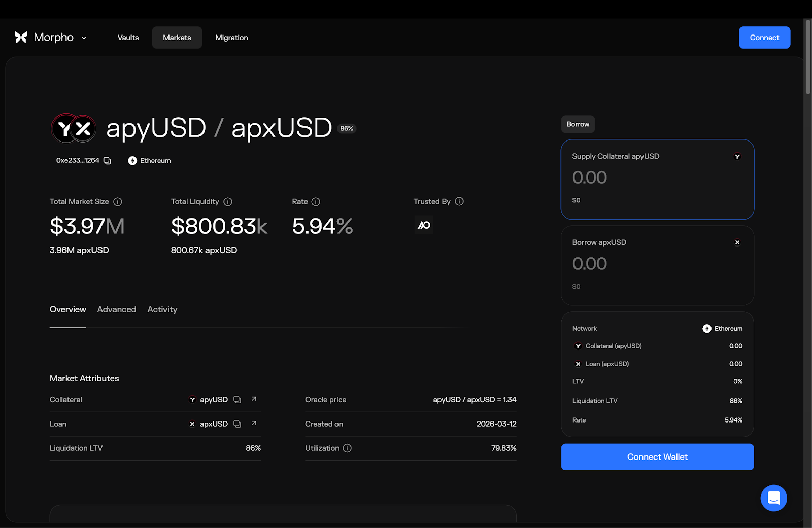Viewport: 812px width, 528px height.
Task: Open the Migration page
Action: [231, 38]
